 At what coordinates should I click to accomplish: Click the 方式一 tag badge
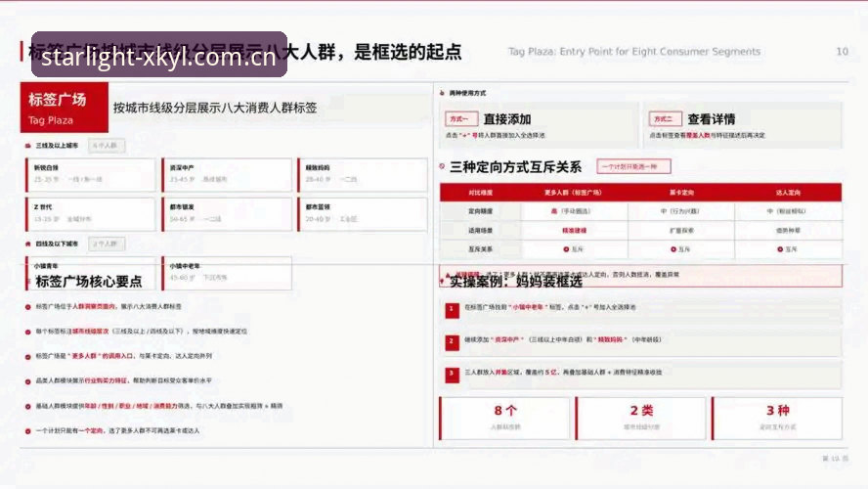tap(461, 119)
